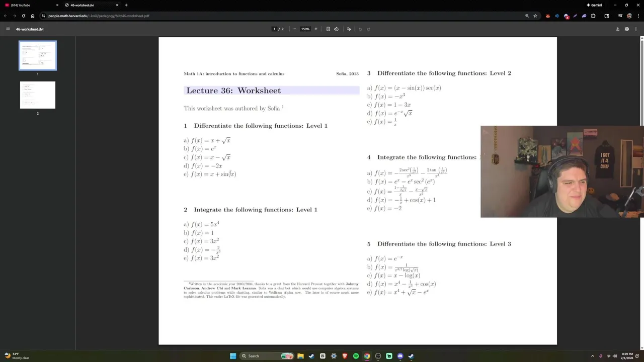Screen dimensions: 644x362
Task: Zoom out the PDF with minus button
Action: click(295, 29)
